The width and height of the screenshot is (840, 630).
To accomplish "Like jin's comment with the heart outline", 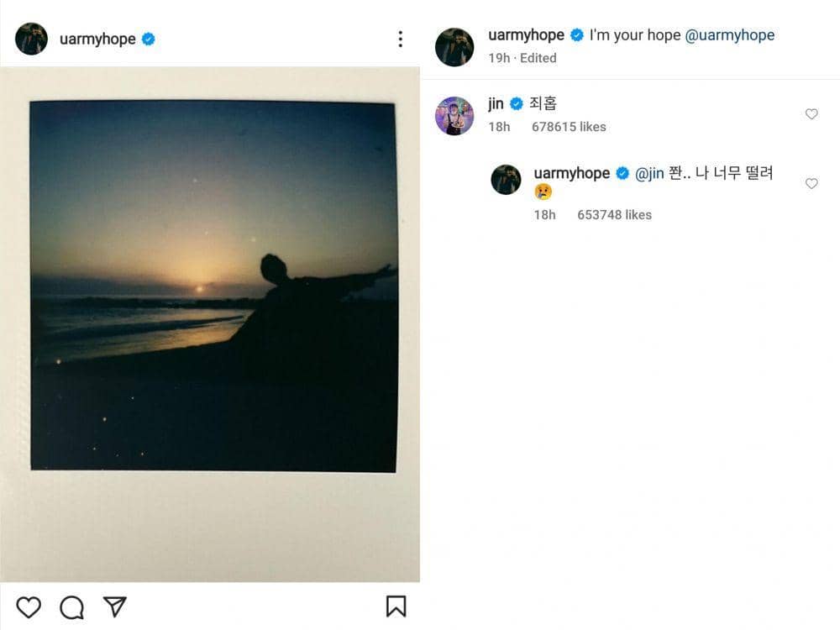I will pyautogui.click(x=811, y=113).
